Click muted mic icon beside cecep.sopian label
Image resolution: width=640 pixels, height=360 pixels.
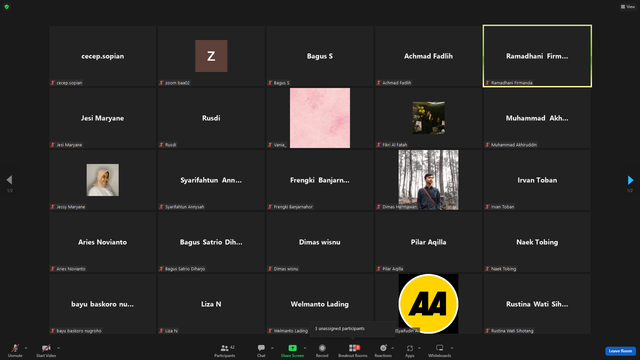click(53, 83)
